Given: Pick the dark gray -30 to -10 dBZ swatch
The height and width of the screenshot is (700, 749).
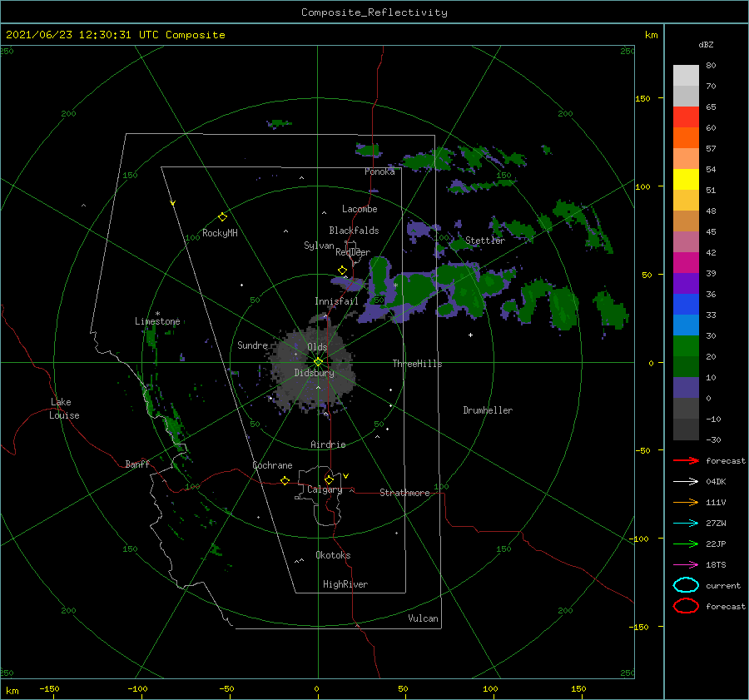Looking at the screenshot, I should pyautogui.click(x=686, y=429).
